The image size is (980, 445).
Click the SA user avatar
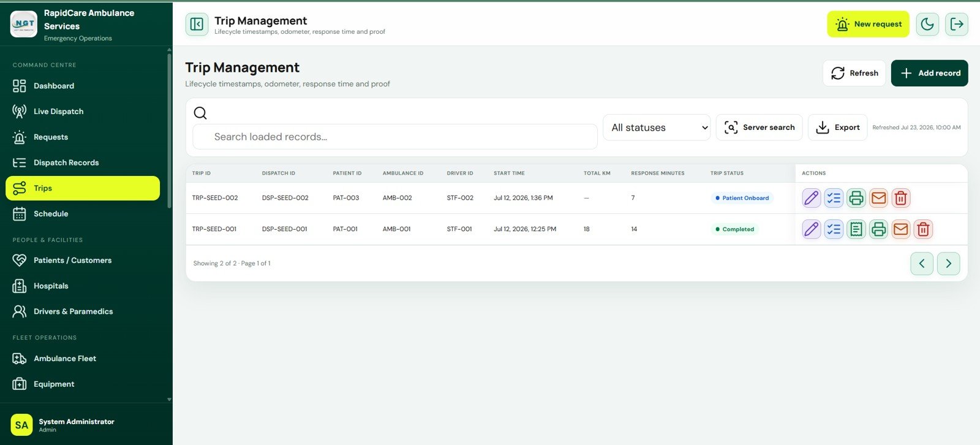click(21, 425)
